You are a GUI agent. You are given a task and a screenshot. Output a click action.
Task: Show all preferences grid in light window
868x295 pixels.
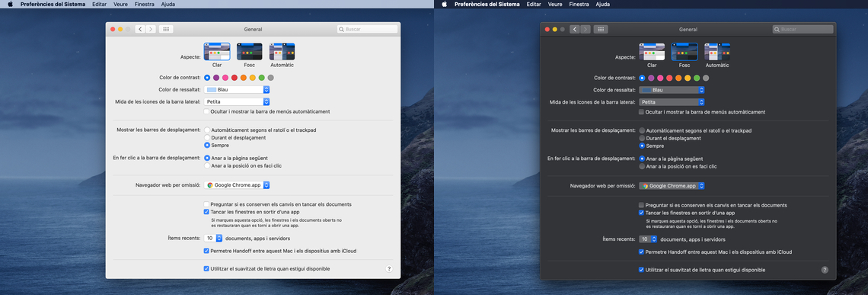(x=166, y=29)
